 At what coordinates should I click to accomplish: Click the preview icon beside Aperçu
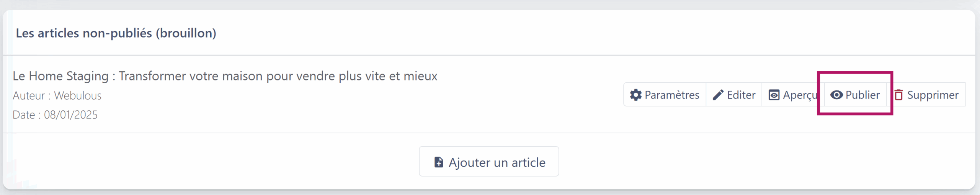774,95
